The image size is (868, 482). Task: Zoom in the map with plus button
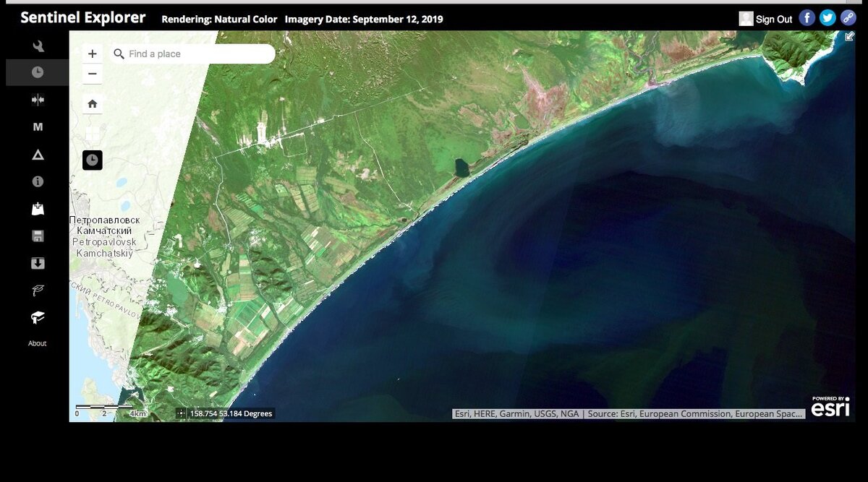click(x=93, y=53)
